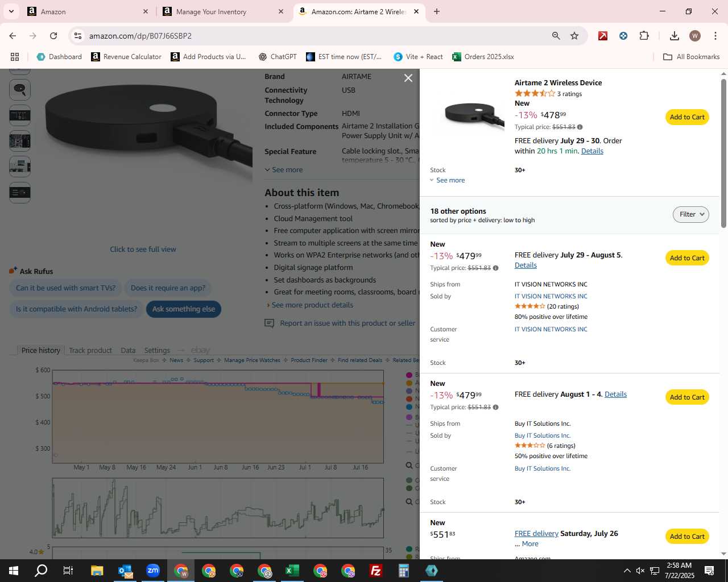Open Calculator from the taskbar

click(x=404, y=571)
